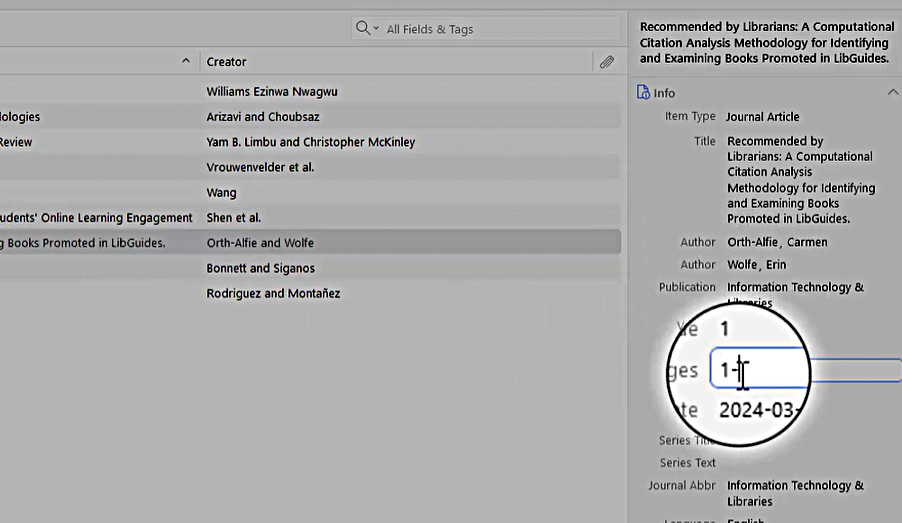
Task: Select the Rodriguez and Montañez item row
Action: [x=273, y=293]
